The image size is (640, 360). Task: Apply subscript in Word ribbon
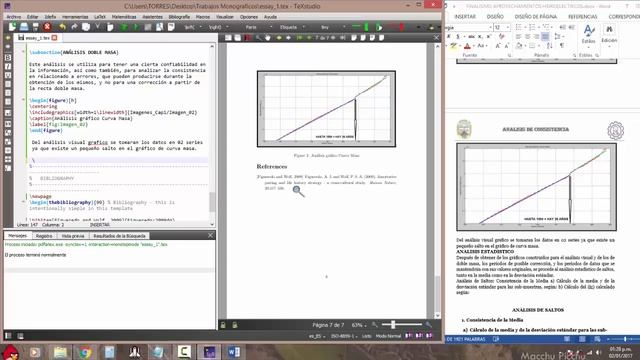(x=480, y=37)
